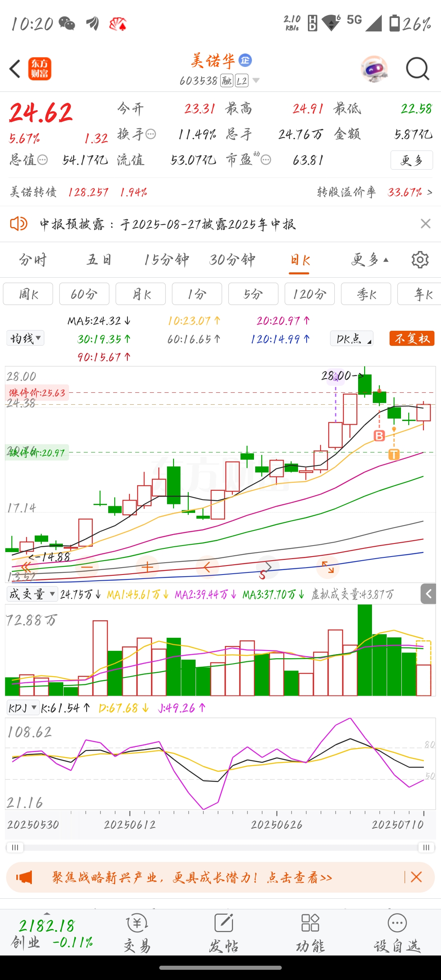Open 美诺转债 convertible bond quote
The height and width of the screenshot is (980, 441).
pos(78,192)
